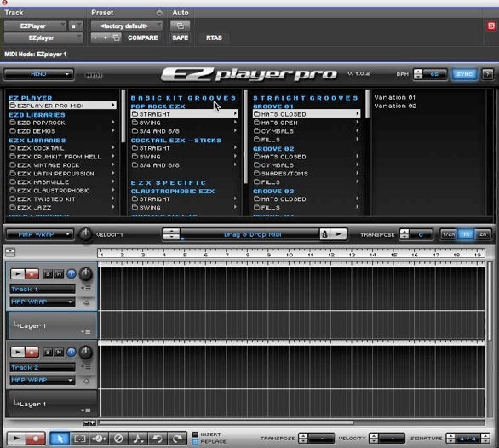Click the BPM stepper arrows
Screen dimensions: 499x448
tap(418, 74)
